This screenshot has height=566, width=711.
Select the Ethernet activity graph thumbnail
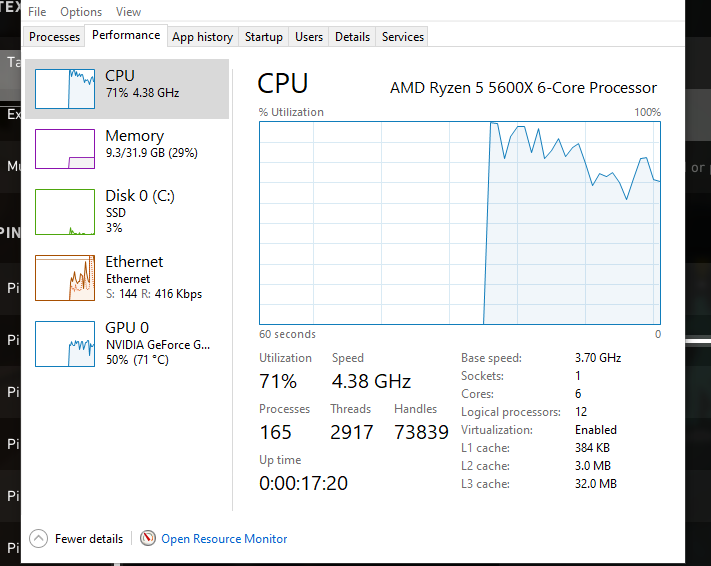[x=64, y=277]
